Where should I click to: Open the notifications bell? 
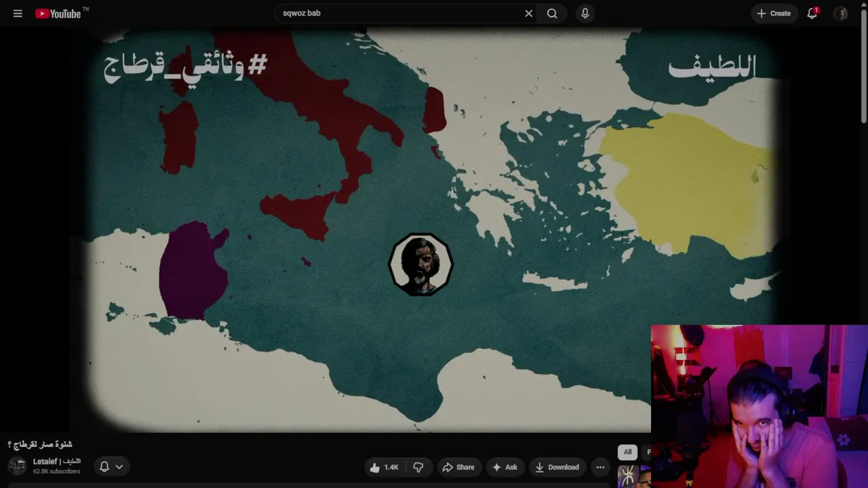click(812, 14)
